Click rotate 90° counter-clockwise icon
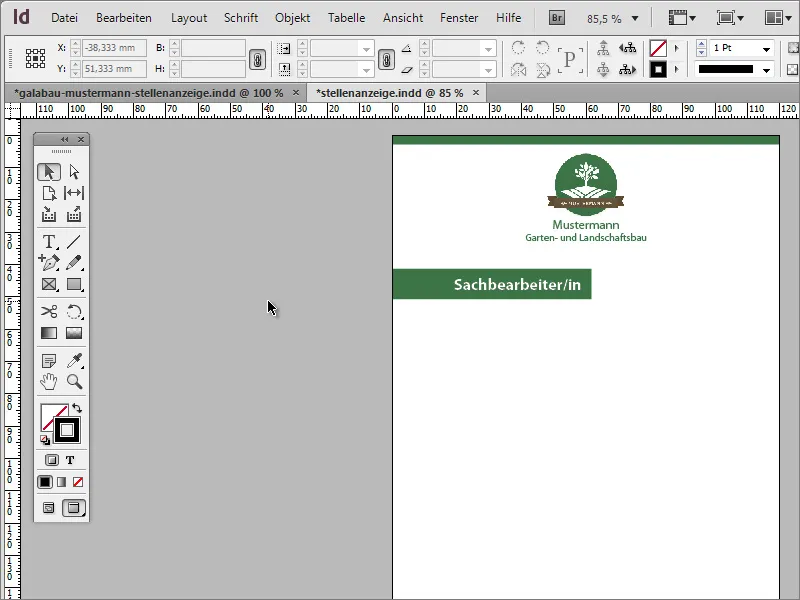This screenshot has height=600, width=800. point(543,48)
